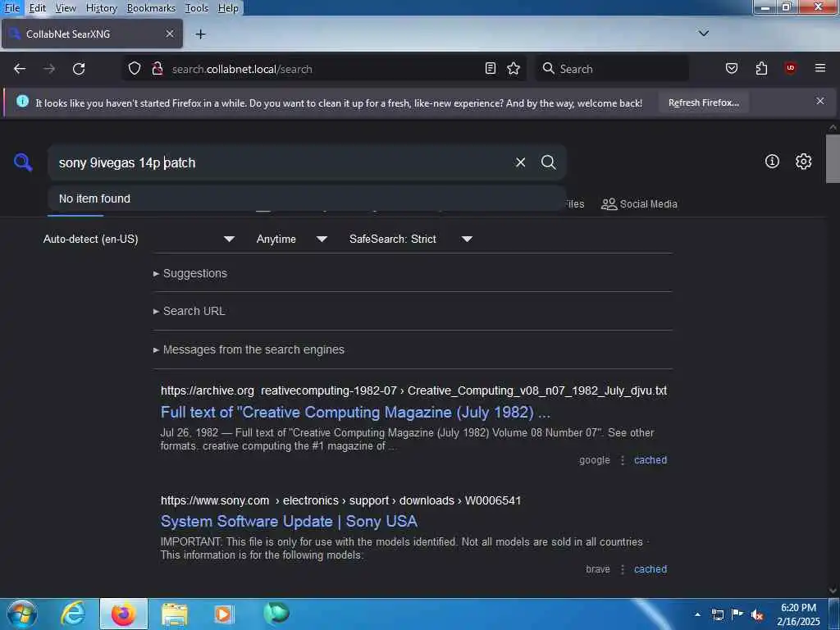Click the taskbar clock showing 6:20 PM
The image size is (840, 630).
(799, 614)
